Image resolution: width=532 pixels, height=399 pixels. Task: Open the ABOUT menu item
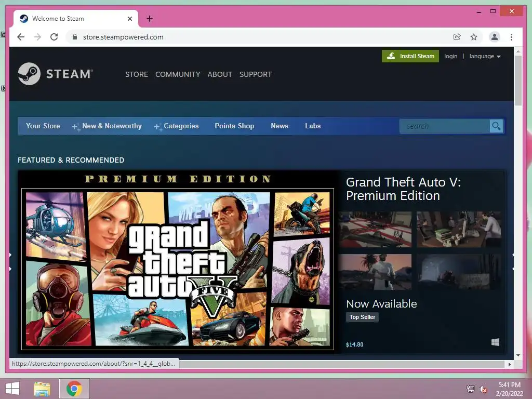tap(220, 74)
